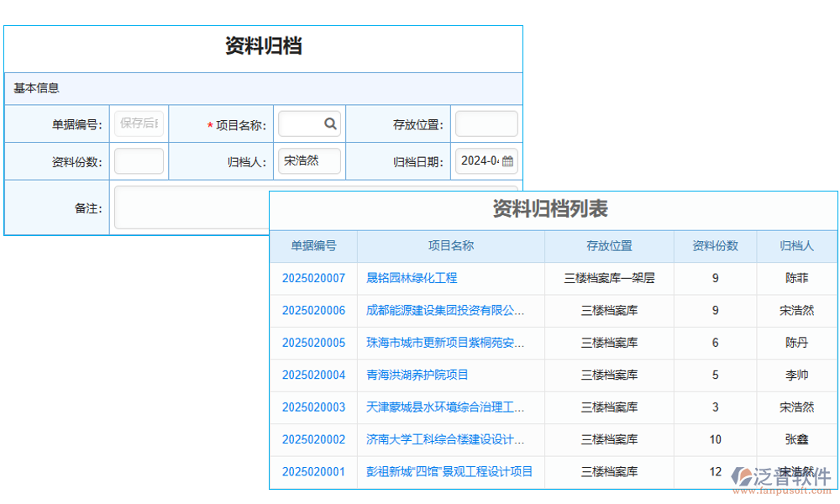Image resolution: width=840 pixels, height=504 pixels.
Task: Click the 存放位置 input field
Action: pyautogui.click(x=486, y=123)
